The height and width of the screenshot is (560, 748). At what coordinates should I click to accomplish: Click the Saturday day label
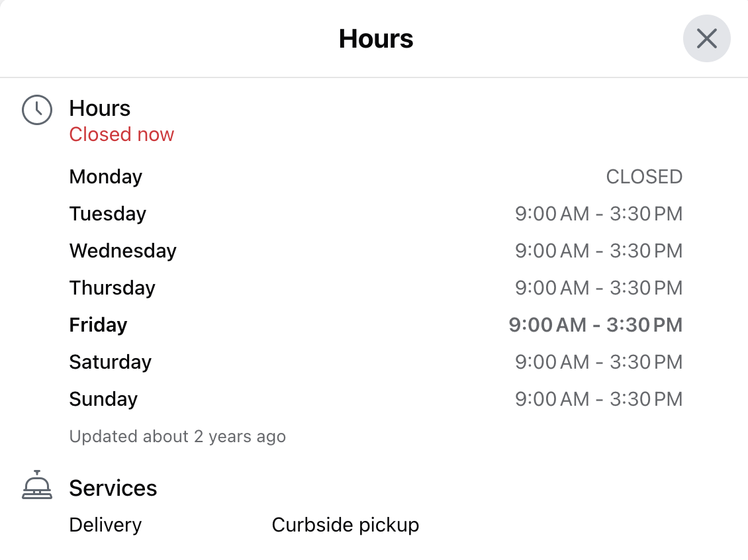click(x=110, y=362)
